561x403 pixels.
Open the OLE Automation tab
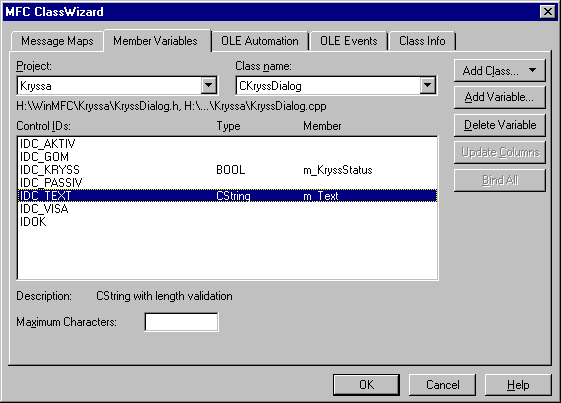click(x=260, y=41)
